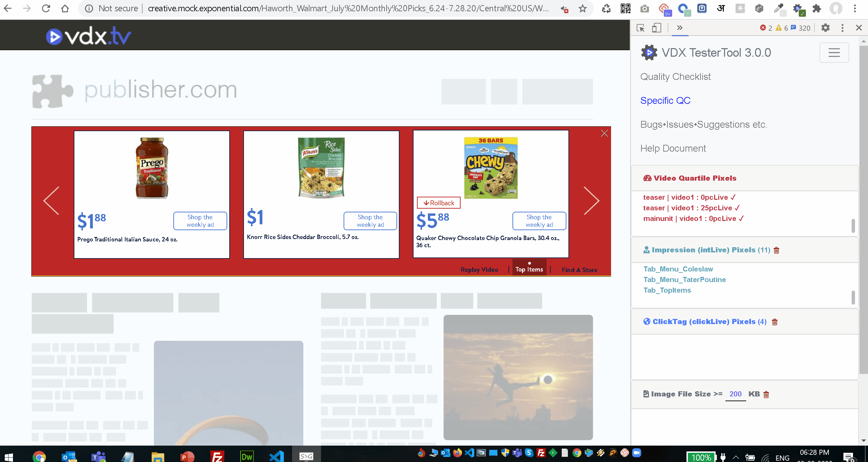
Task: Click the Impression (intLive) Pixels header
Action: [x=707, y=250]
